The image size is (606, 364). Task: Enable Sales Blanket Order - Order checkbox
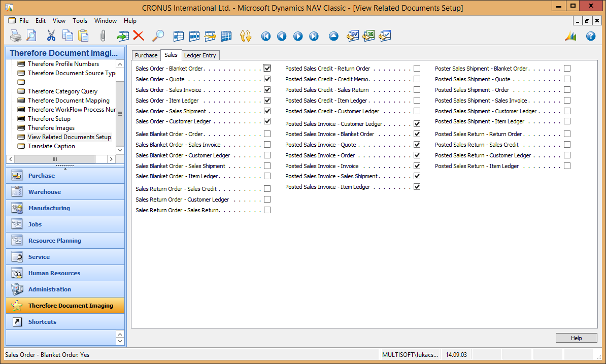tap(267, 134)
